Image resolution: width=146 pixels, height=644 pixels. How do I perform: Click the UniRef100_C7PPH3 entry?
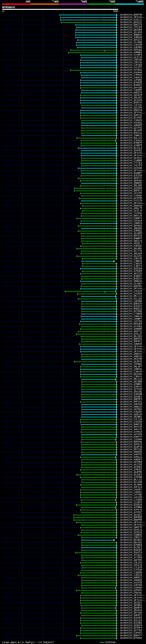coord(131,75)
